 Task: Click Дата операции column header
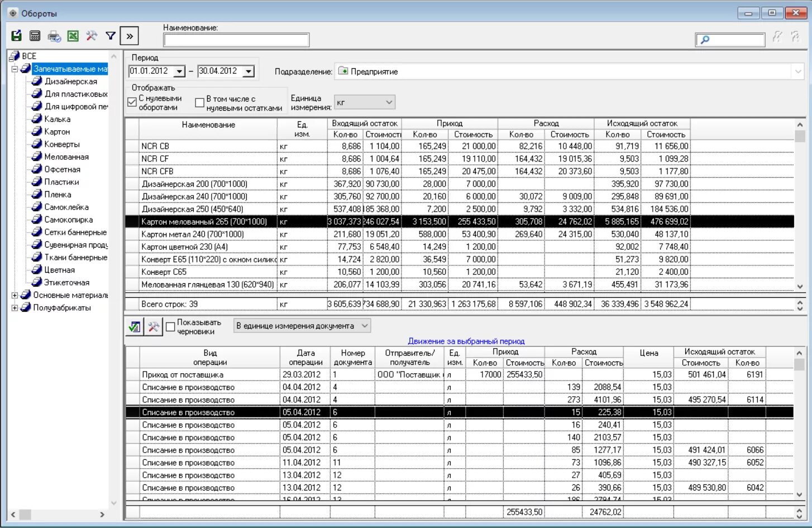(305, 358)
